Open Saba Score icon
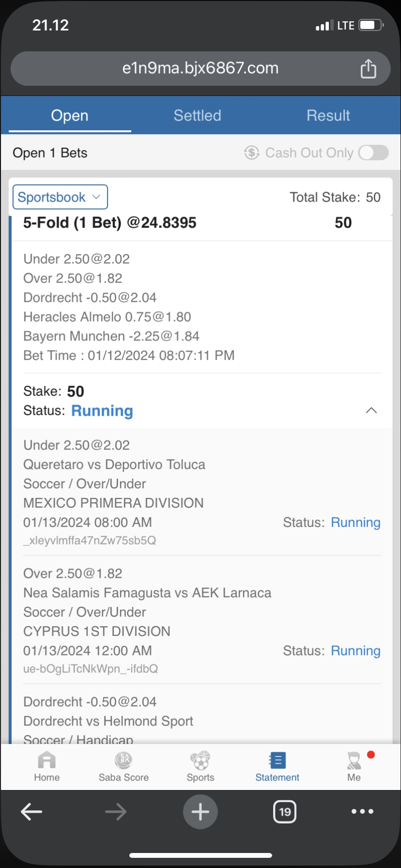This screenshot has width=401, height=868. click(123, 760)
